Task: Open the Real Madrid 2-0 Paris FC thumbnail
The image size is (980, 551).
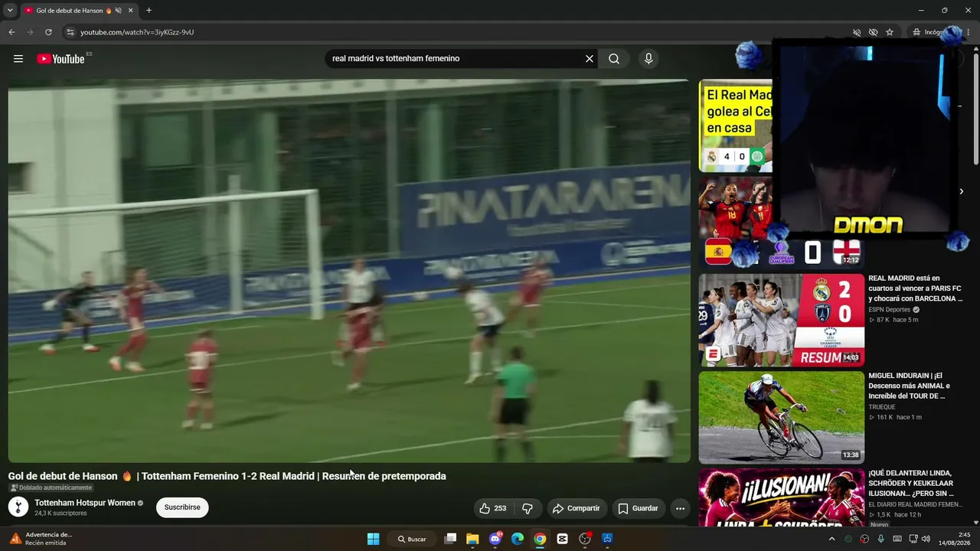Action: (x=781, y=320)
